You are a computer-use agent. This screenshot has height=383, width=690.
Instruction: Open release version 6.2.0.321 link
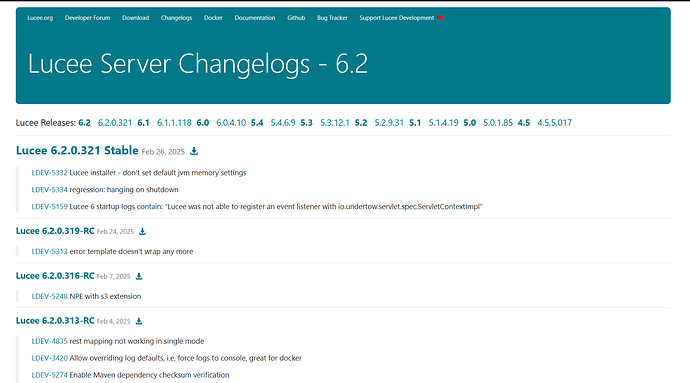click(x=115, y=123)
